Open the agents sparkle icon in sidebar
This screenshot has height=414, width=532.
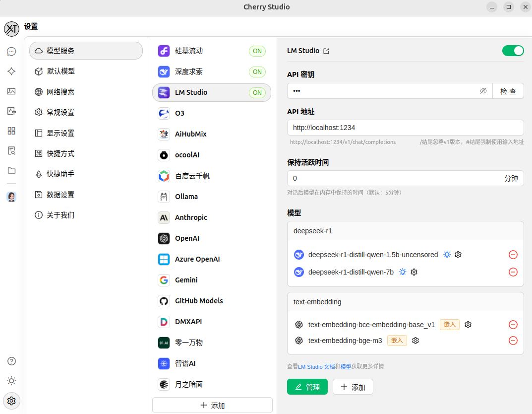pos(11,71)
